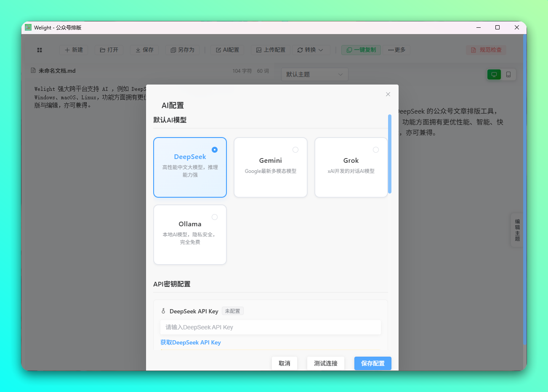
Task: Click the 保存配置 save config button
Action: click(373, 363)
